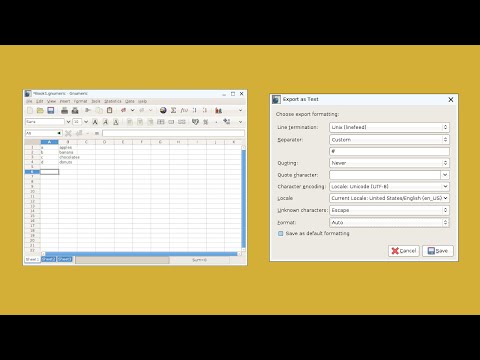Expand the standard toolbar overflow arrow
This screenshot has width=480, height=360.
(240, 110)
